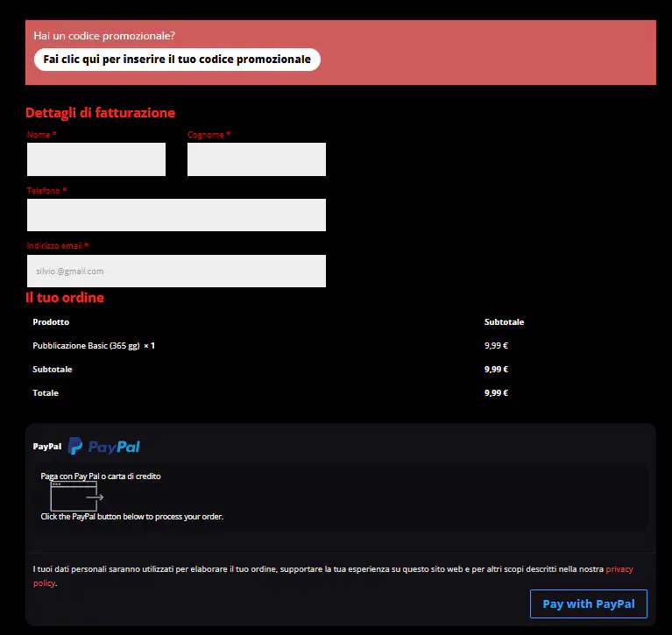Click into the Cognome text field
Viewport: 672px width, 635px height.
coord(256,159)
